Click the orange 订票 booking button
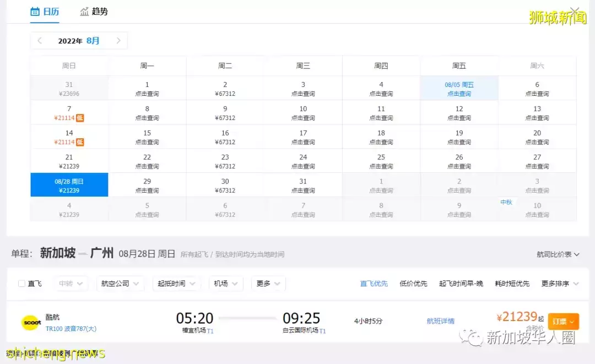 click(x=562, y=321)
